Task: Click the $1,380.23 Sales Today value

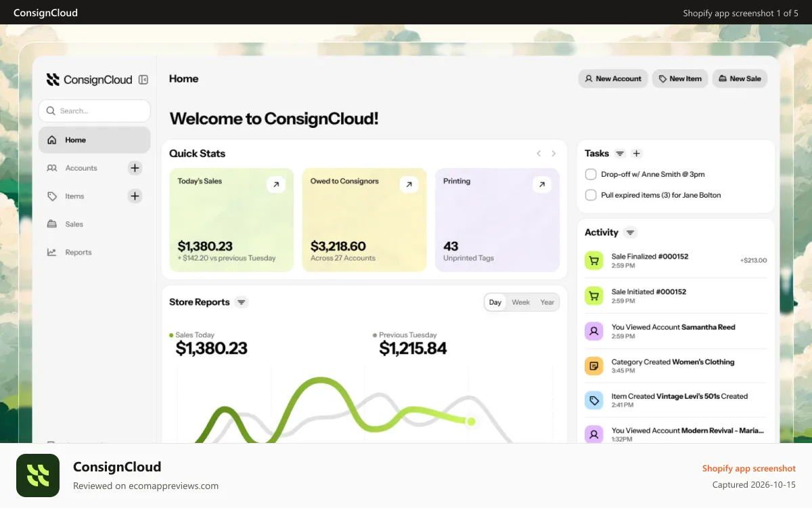Action: tap(211, 349)
